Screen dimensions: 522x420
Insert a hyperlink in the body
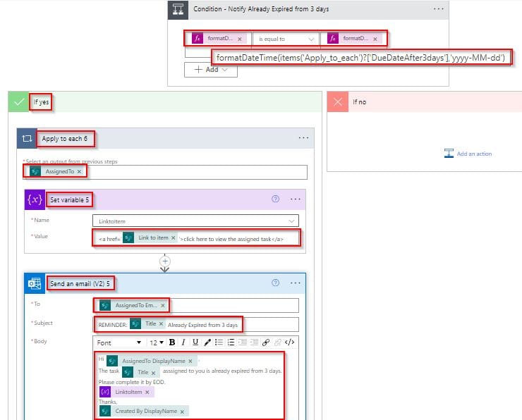point(266,342)
